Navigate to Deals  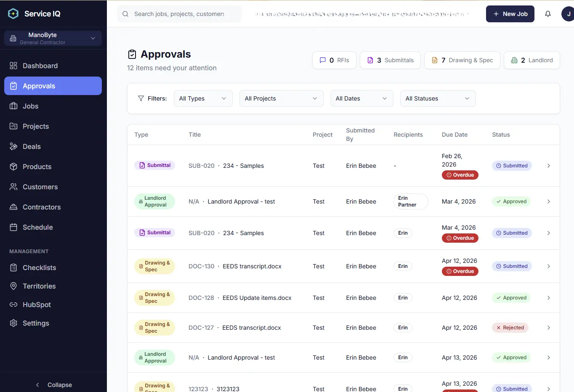53,146
